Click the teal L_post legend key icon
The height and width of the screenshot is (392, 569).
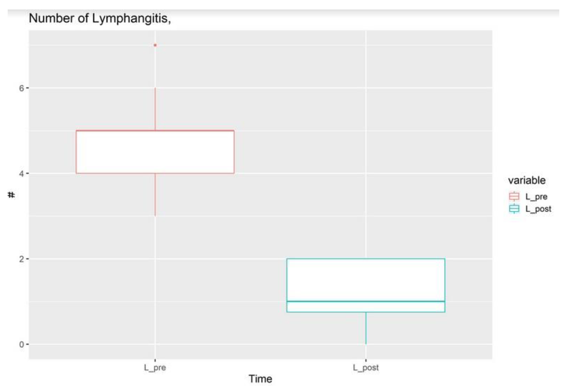coord(514,209)
